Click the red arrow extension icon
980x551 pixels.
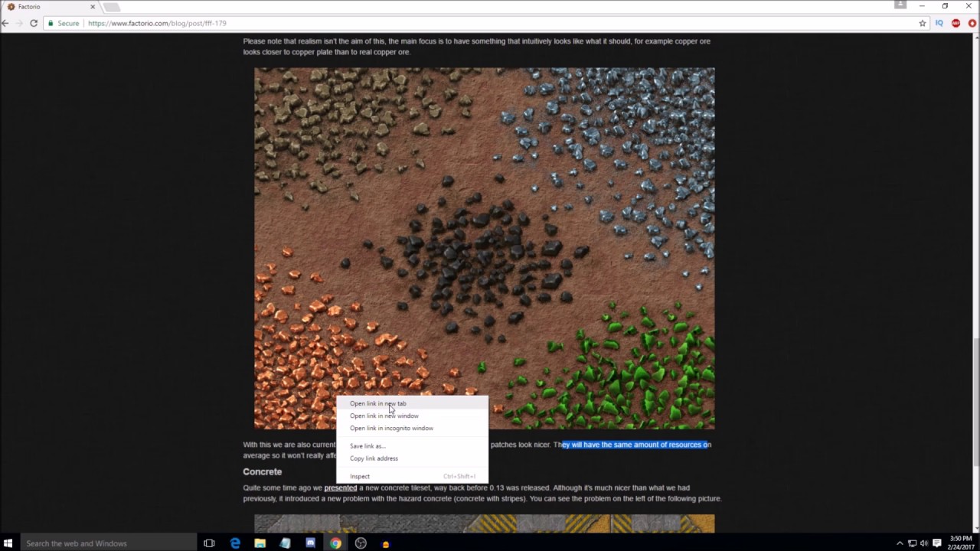click(x=972, y=24)
